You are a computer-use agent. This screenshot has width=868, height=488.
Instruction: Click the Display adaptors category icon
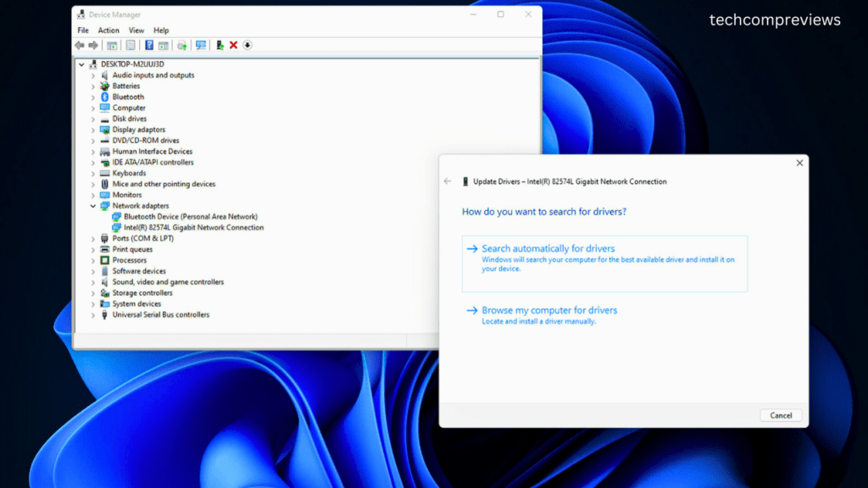coord(104,130)
